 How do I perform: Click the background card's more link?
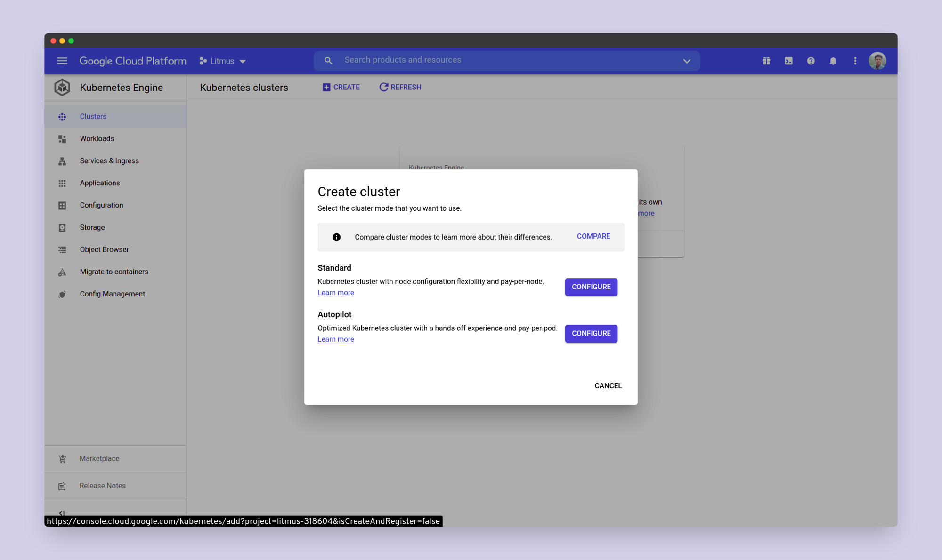pos(646,213)
